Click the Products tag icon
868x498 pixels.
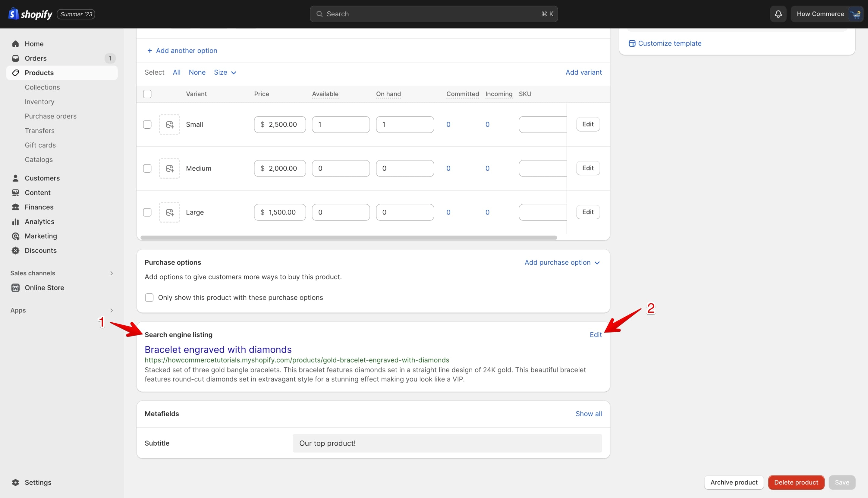(15, 73)
